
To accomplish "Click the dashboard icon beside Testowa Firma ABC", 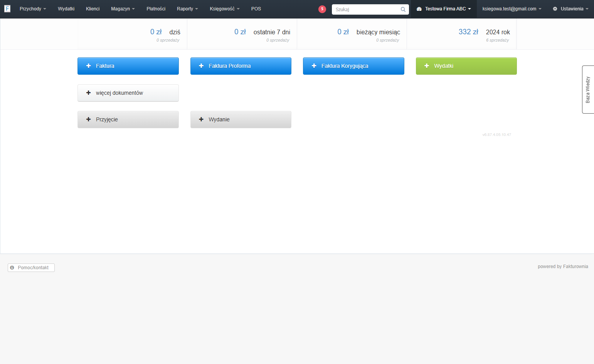I will tap(419, 9).
